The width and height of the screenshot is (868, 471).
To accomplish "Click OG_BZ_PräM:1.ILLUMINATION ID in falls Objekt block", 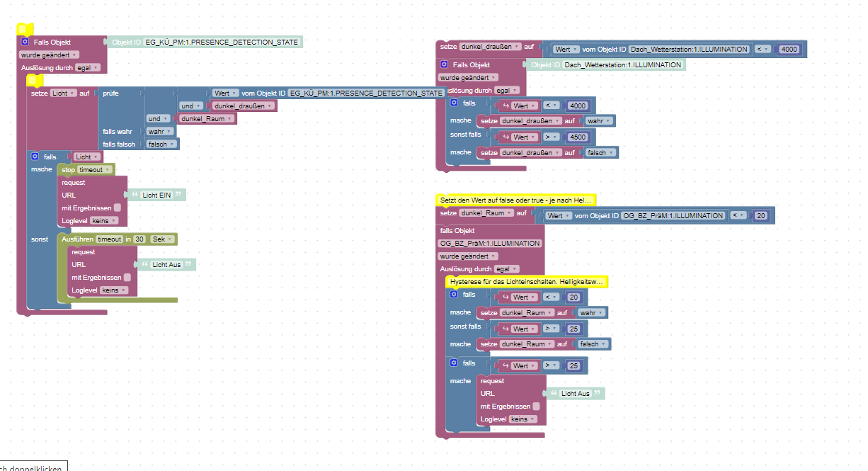I will pos(491,244).
